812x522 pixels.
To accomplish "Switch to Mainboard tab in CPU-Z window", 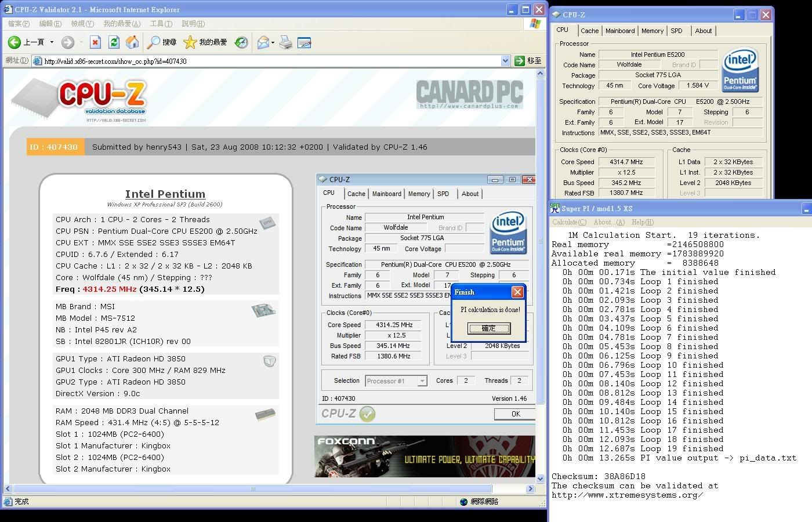I will pyautogui.click(x=620, y=31).
